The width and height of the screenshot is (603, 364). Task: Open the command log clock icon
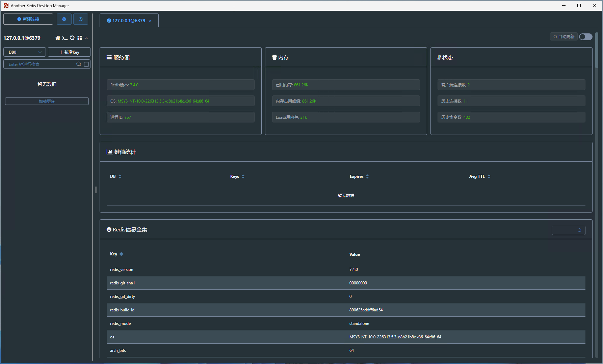click(x=81, y=19)
